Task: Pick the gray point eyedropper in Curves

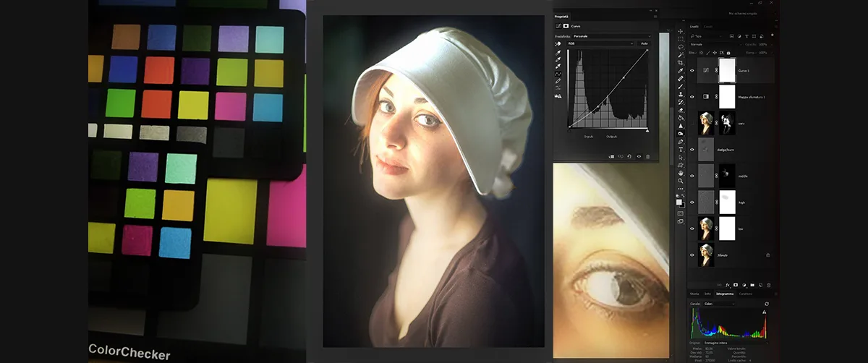Action: 558,59
